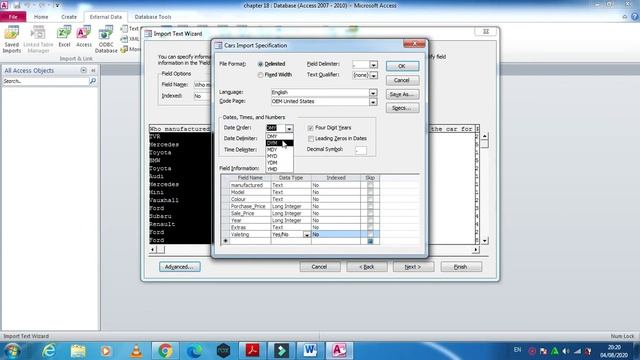
Task: Click down arrow of preview vertical scrollbar
Action: (x=484, y=241)
